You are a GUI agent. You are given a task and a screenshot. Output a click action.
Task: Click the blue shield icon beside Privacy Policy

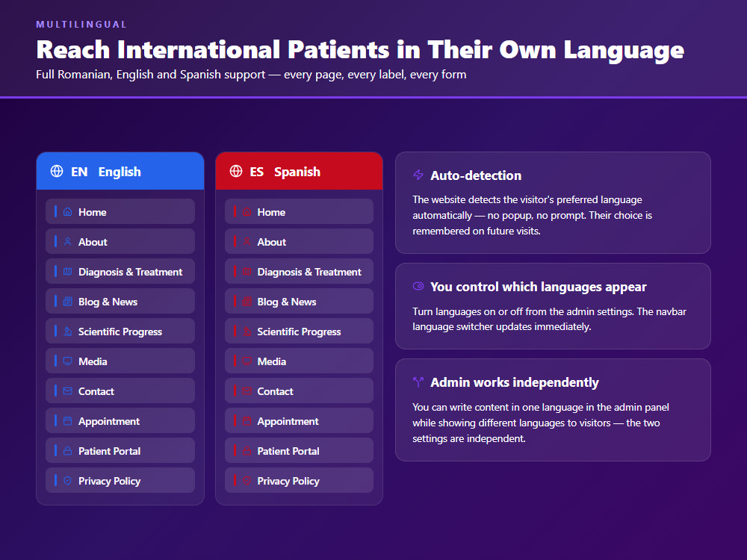[x=68, y=480]
